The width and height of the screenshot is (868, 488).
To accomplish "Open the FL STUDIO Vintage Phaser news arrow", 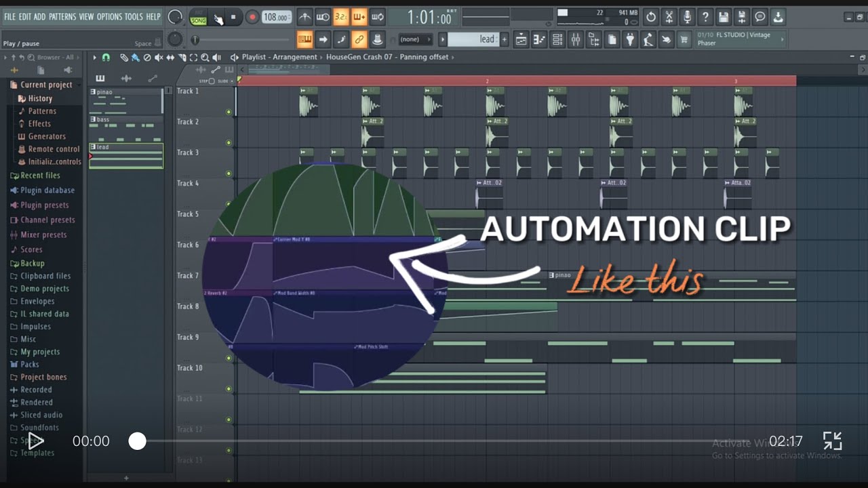I will tap(782, 39).
